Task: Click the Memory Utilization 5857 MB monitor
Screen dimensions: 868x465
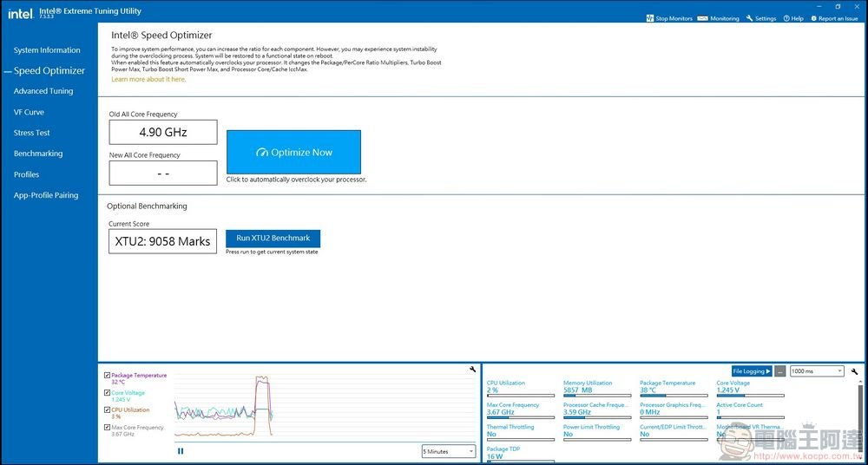Action: [x=597, y=390]
